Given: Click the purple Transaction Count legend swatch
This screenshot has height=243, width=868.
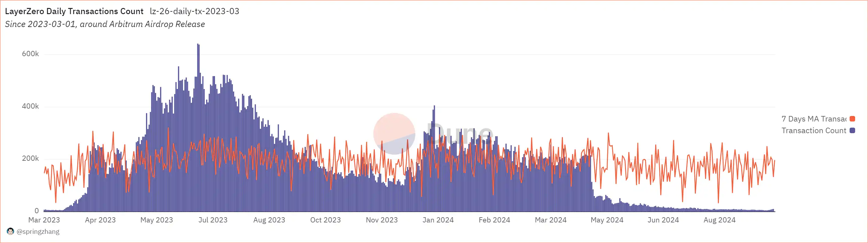Looking at the screenshot, I should (852, 130).
